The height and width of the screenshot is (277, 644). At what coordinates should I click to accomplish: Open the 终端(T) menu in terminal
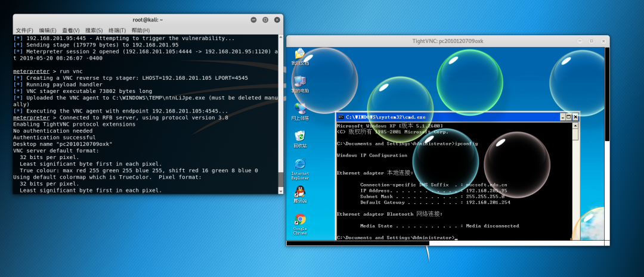pyautogui.click(x=117, y=30)
